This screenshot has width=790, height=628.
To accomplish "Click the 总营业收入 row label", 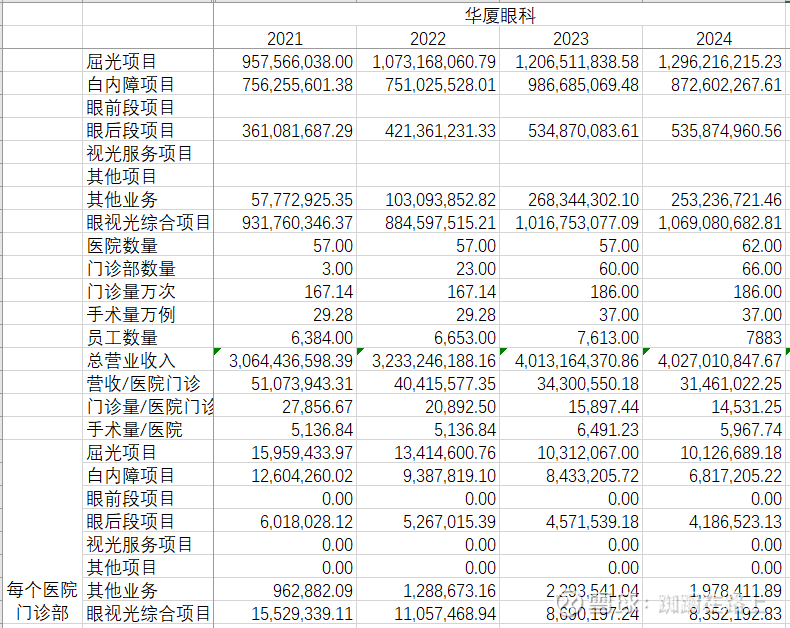I will point(148,360).
